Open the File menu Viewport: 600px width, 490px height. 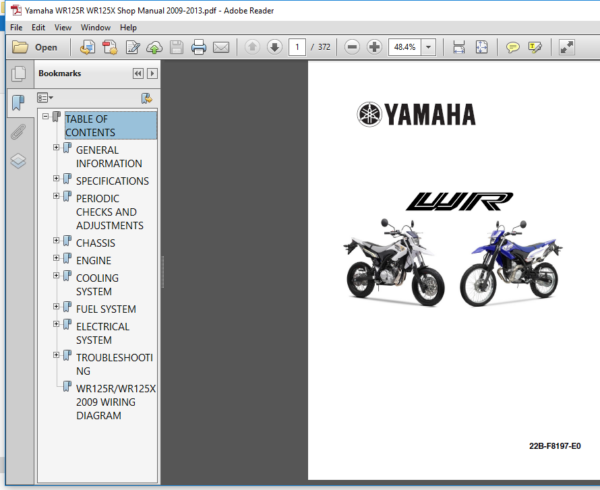[x=16, y=28]
